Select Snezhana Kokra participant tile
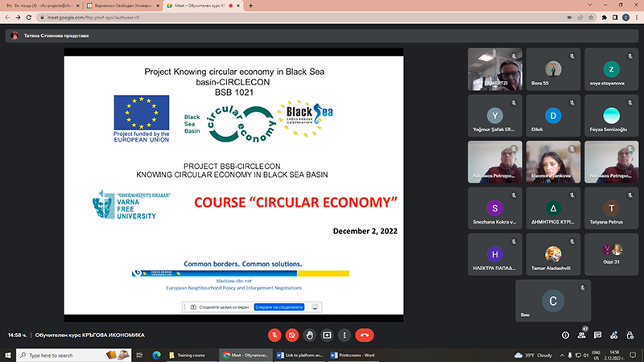This screenshot has width=644, height=362. [x=495, y=208]
